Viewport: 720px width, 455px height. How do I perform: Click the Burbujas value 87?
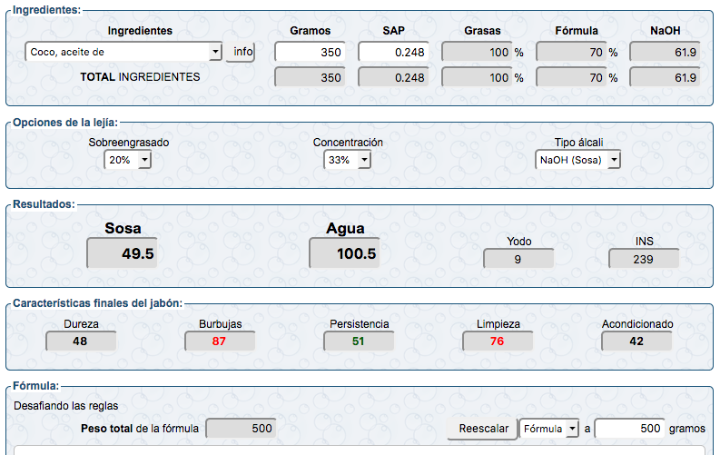[219, 341]
